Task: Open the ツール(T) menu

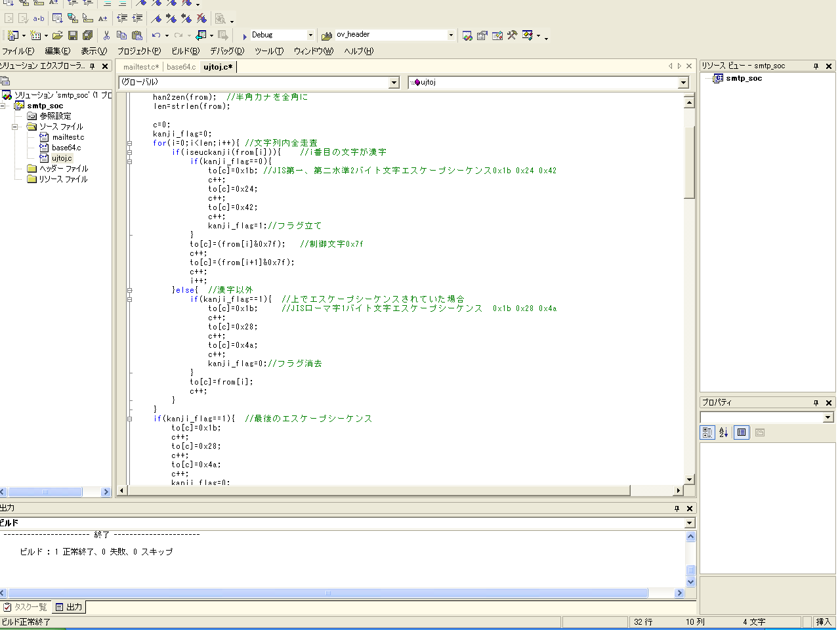Action: (x=269, y=51)
